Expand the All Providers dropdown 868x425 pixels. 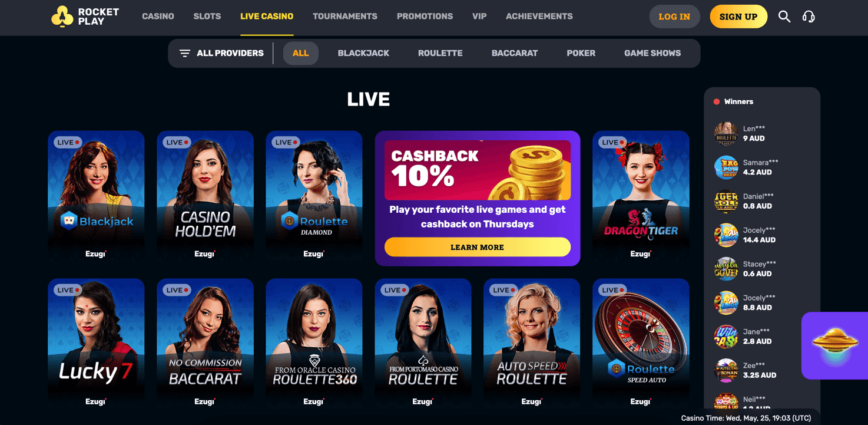tap(221, 53)
